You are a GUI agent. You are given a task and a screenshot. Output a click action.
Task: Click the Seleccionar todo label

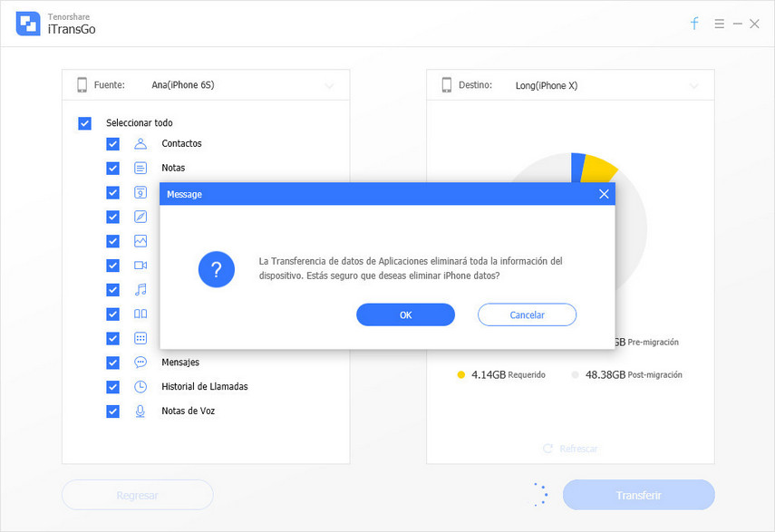[x=140, y=123]
